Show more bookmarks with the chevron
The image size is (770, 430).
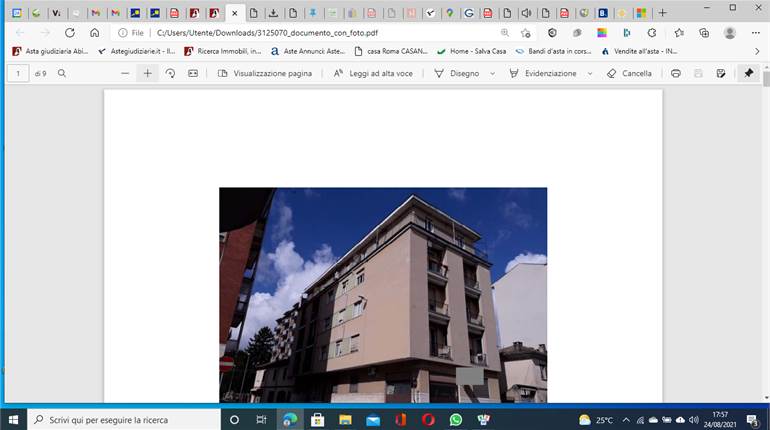(757, 51)
